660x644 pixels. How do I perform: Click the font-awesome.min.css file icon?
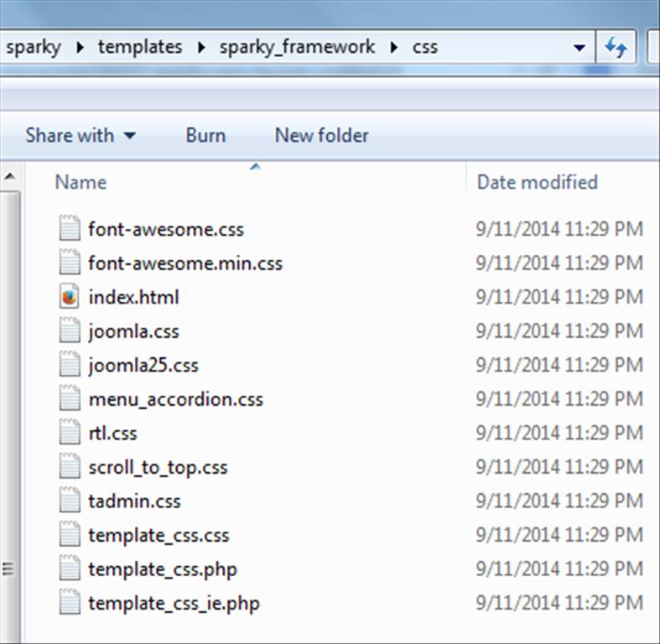pyautogui.click(x=70, y=262)
